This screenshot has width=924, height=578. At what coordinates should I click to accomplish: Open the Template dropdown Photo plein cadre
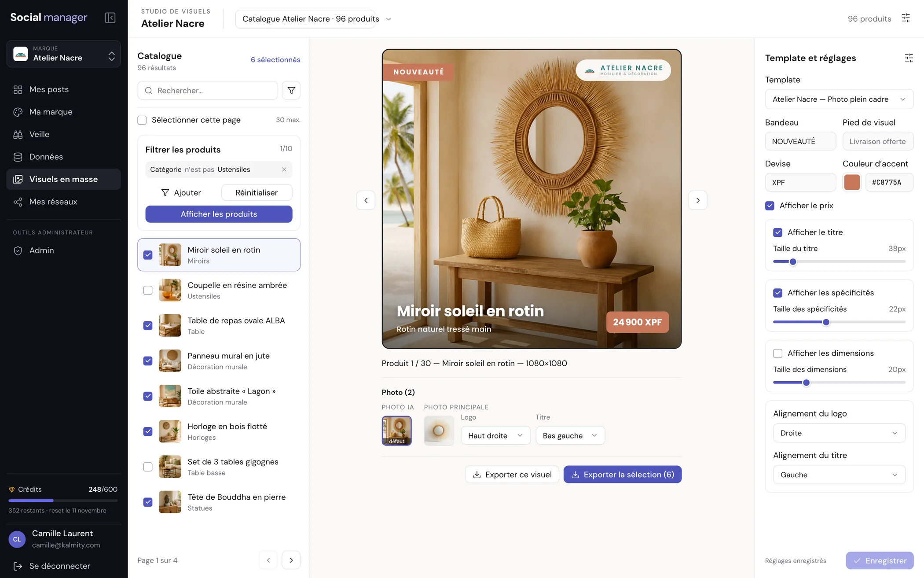tap(839, 99)
